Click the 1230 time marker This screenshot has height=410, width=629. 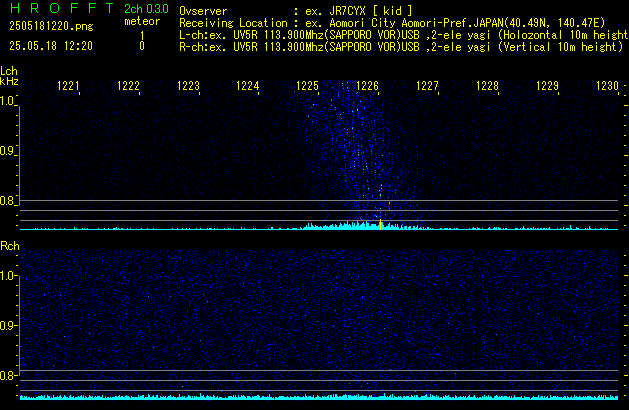pyautogui.click(x=607, y=86)
